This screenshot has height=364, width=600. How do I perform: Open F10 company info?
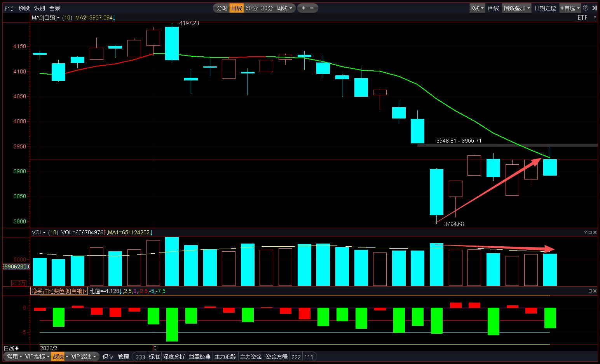(9, 8)
